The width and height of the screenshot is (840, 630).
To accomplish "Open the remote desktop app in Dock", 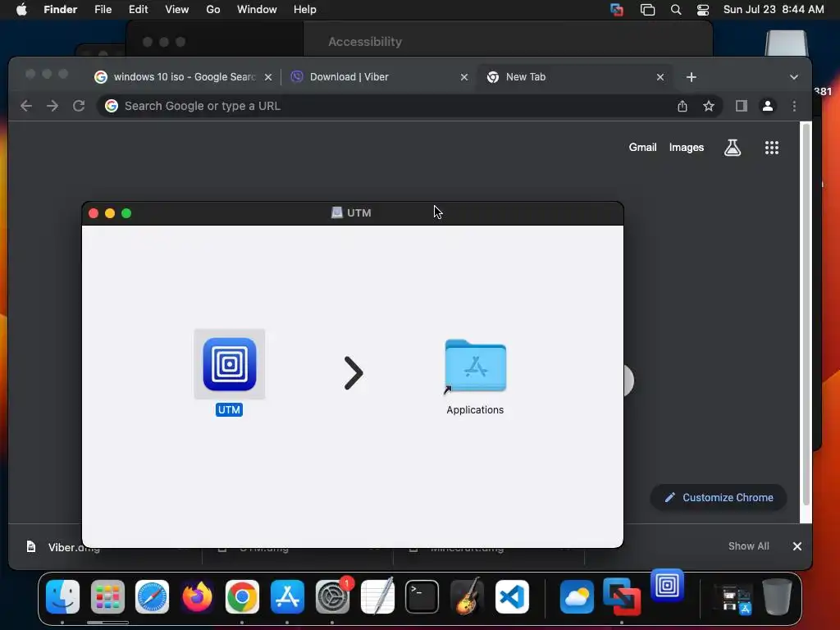I will [x=622, y=597].
